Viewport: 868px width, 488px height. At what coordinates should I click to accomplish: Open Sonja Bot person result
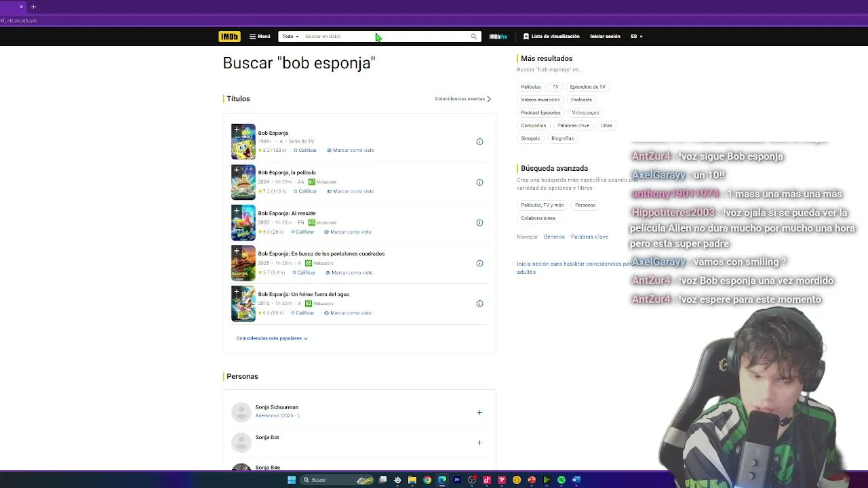(x=267, y=437)
